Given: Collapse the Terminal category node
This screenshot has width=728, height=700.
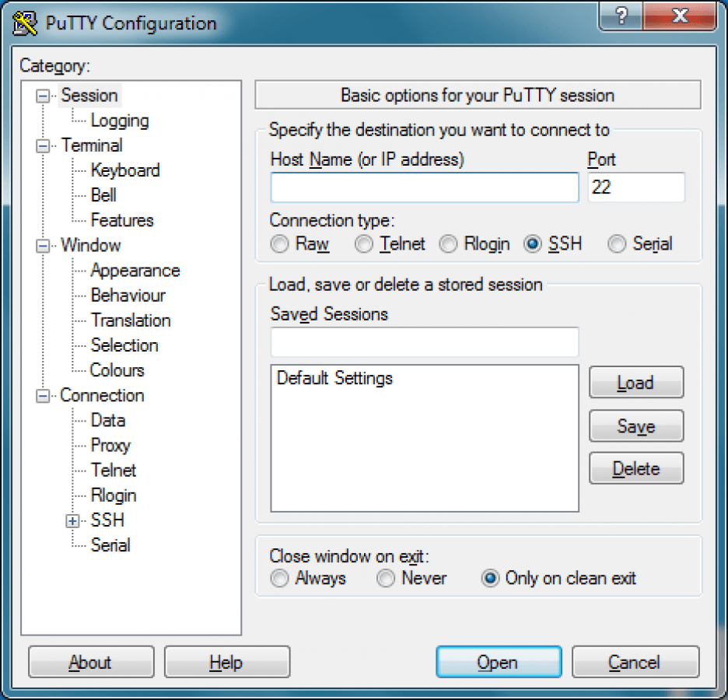Looking at the screenshot, I should 44,146.
